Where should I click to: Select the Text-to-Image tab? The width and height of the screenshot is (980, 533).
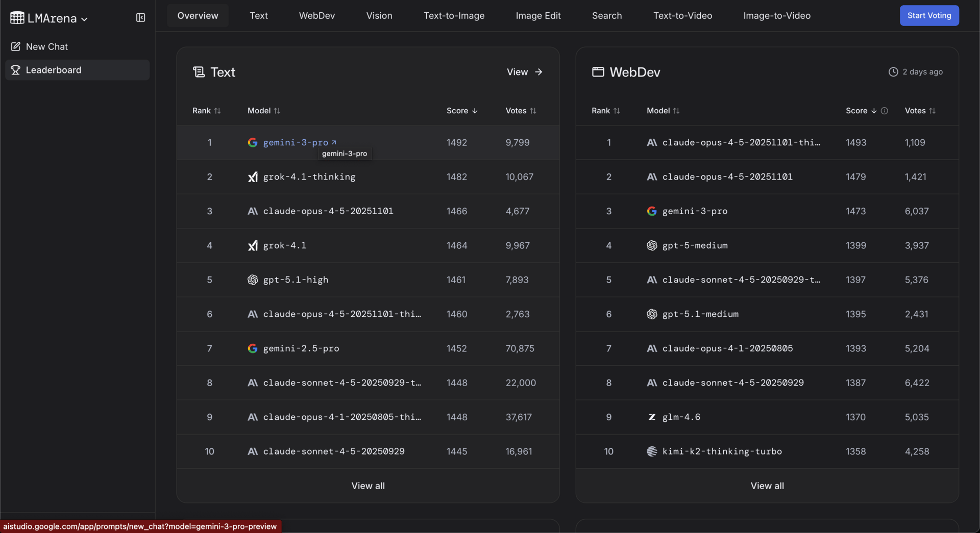click(454, 16)
